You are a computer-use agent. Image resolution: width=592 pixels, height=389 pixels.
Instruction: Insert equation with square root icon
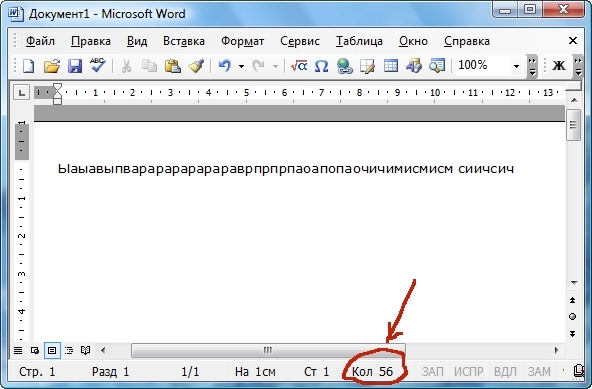pos(299,66)
